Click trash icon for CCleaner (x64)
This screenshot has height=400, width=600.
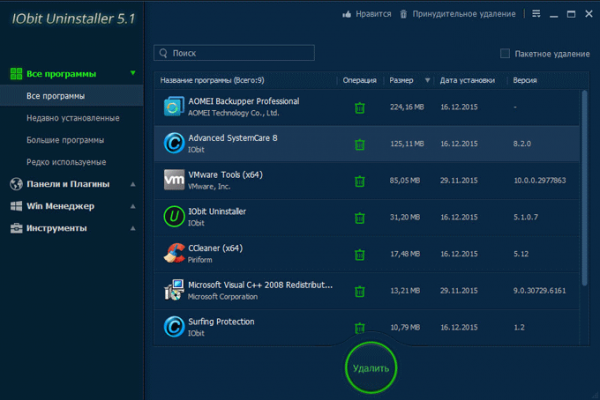tap(360, 255)
